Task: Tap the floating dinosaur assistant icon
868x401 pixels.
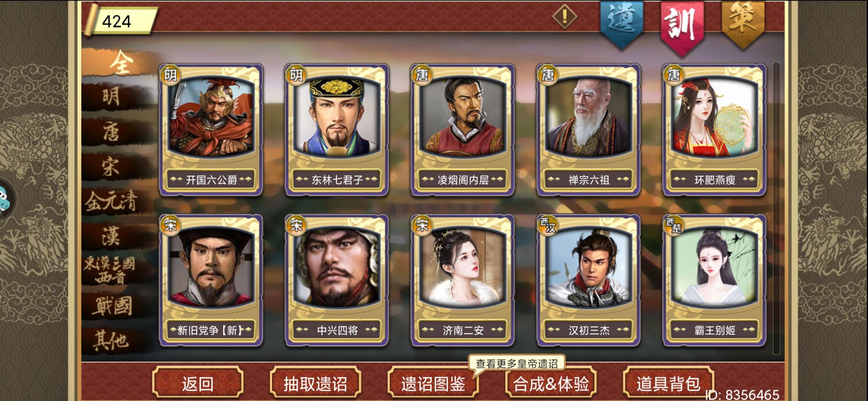Action: [5, 200]
